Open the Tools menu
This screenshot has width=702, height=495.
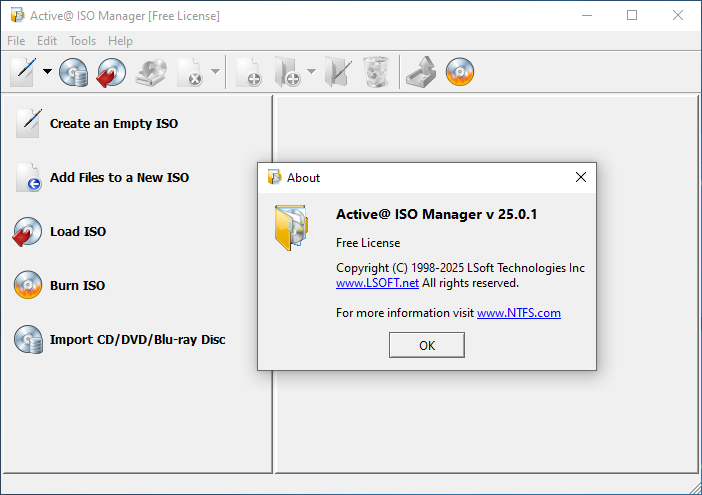(82, 41)
